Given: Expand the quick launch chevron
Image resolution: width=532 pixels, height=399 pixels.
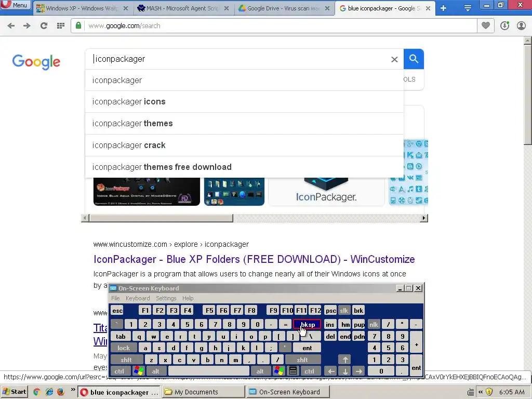Looking at the screenshot, I should 73,390.
